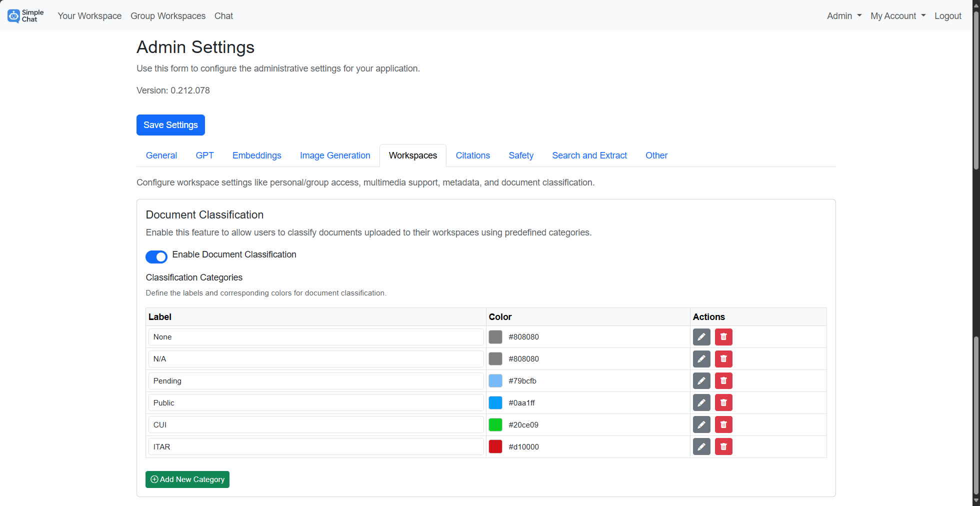Open the My Account dropdown menu
Screen dimensions: 980x506
click(897, 15)
